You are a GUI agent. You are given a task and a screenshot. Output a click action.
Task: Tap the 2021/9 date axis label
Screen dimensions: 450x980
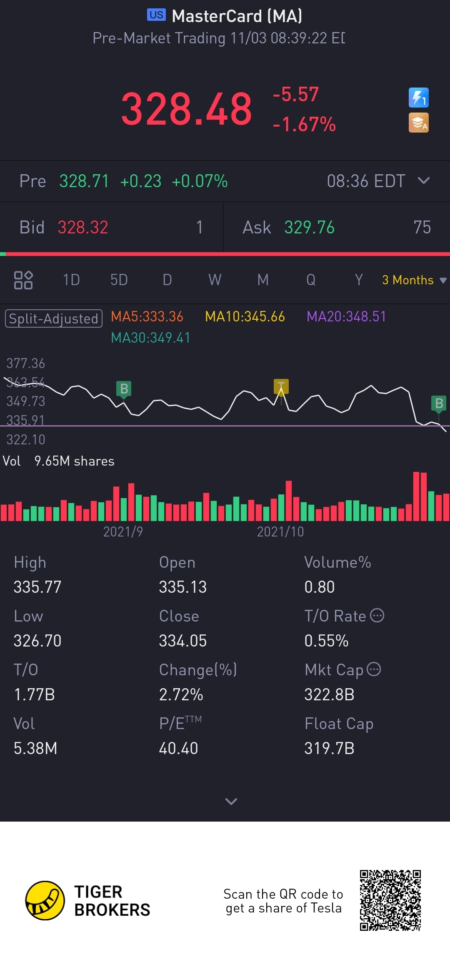(x=123, y=531)
